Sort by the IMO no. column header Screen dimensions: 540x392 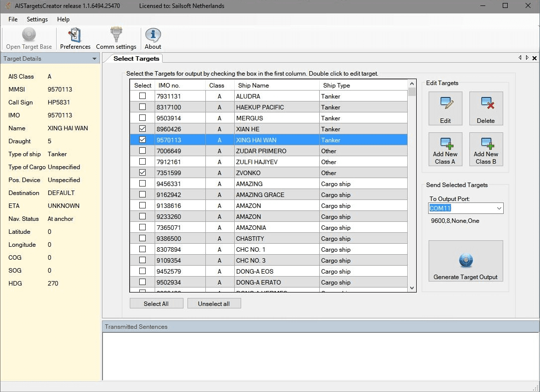(x=180, y=86)
